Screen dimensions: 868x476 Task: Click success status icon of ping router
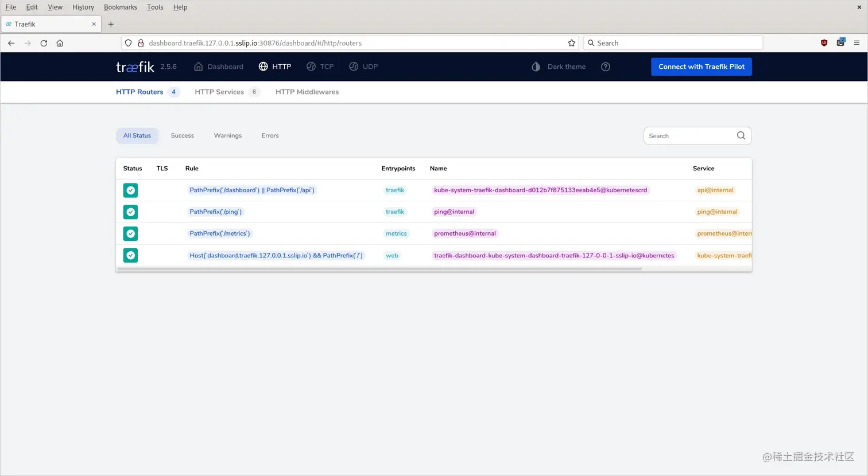tap(131, 212)
